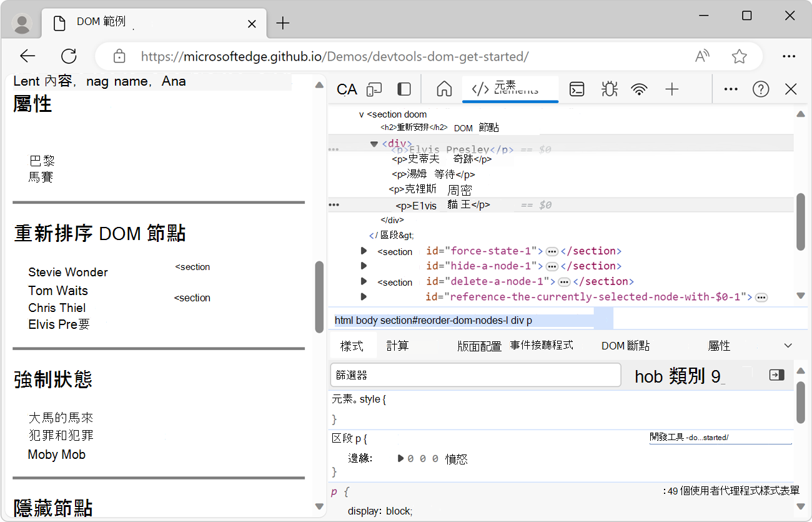Focus the 篩選器 filter input

pyautogui.click(x=476, y=375)
